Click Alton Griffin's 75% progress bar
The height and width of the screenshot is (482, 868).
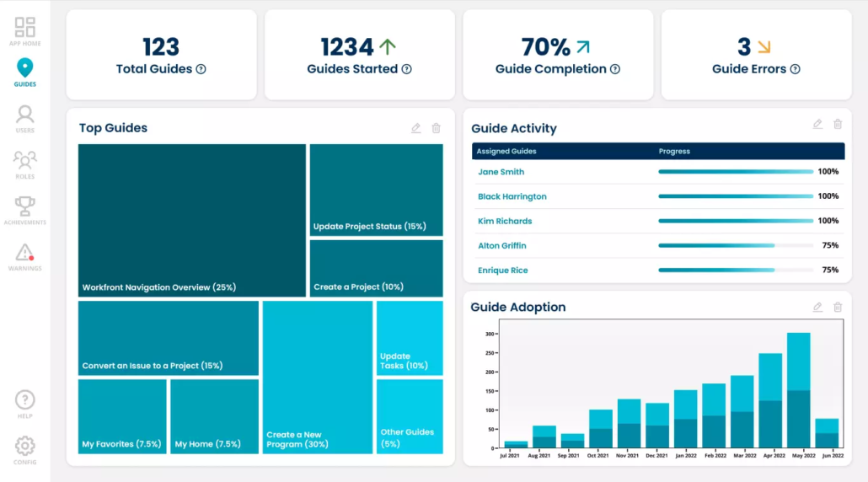click(x=716, y=246)
